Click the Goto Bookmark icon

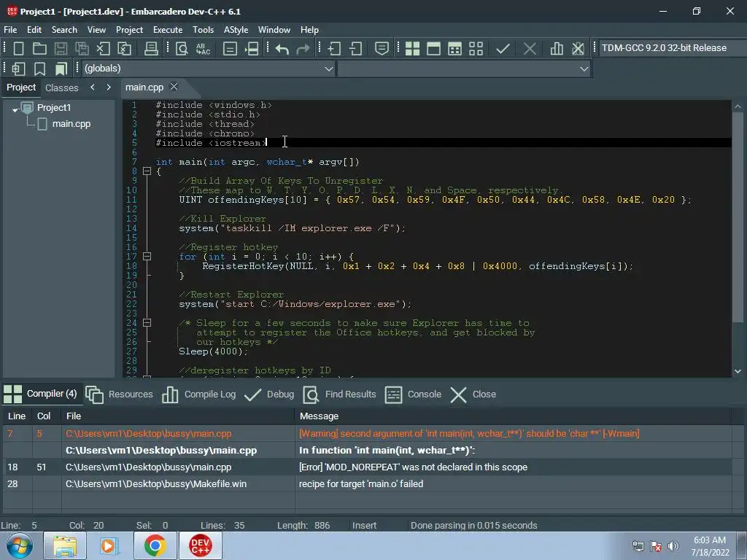(x=61, y=69)
